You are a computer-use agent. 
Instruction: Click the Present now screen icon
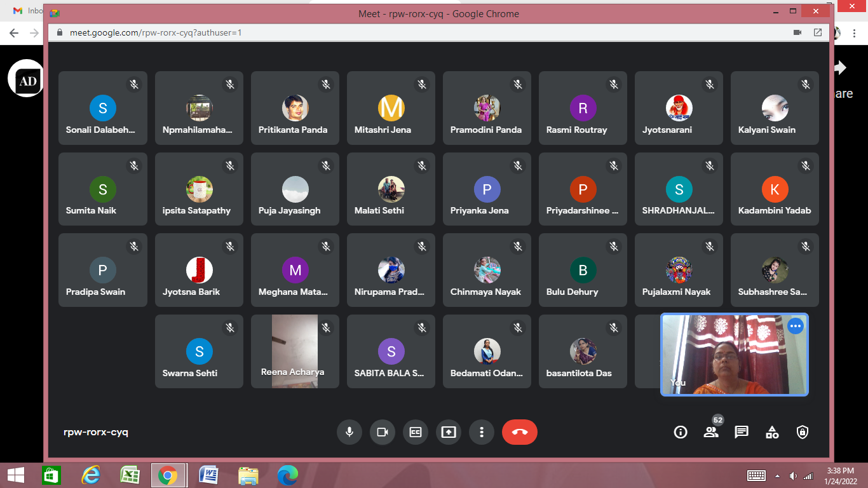tap(449, 432)
